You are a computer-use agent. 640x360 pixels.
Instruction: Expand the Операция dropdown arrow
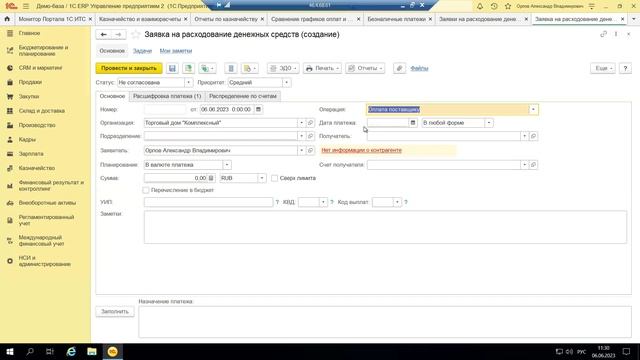533,109
